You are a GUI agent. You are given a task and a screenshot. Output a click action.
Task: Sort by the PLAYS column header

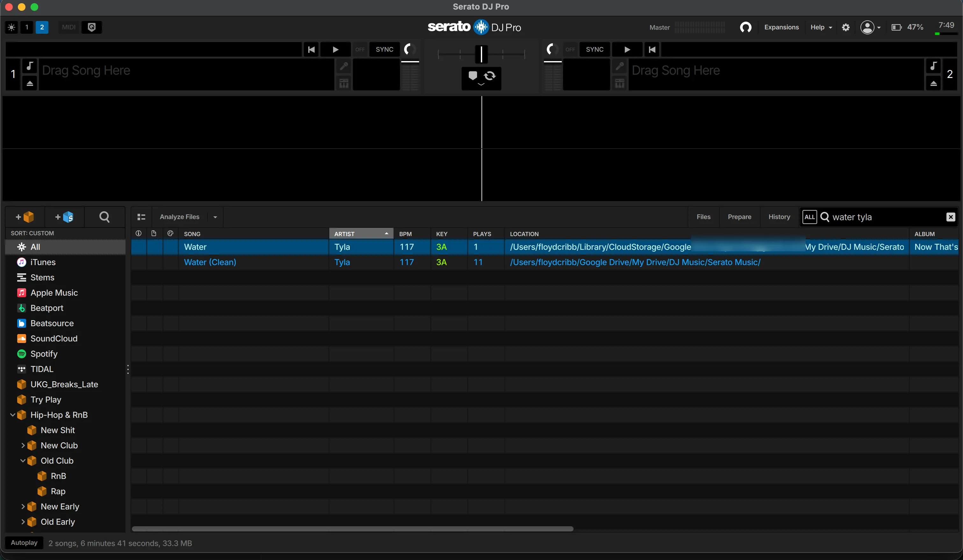point(486,234)
